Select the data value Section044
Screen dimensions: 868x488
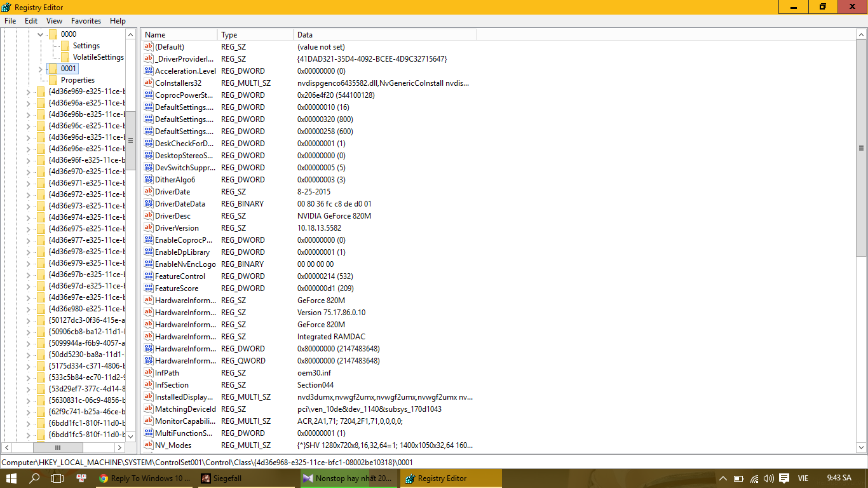point(315,385)
